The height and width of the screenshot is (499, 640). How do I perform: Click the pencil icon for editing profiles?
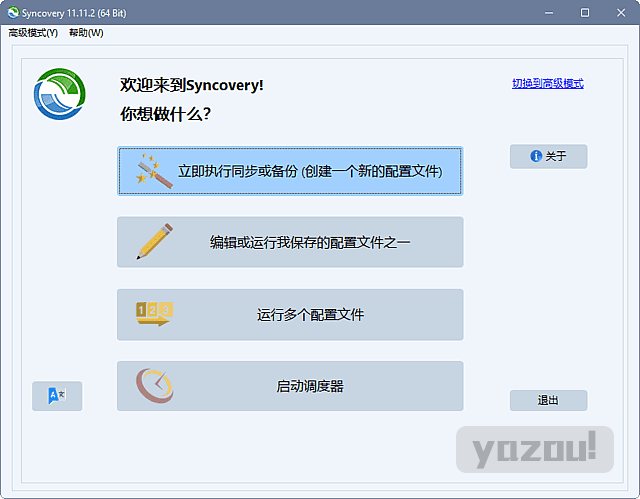154,242
